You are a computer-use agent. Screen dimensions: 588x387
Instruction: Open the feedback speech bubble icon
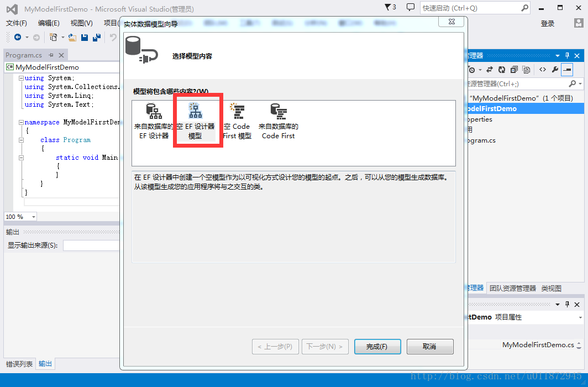[411, 7]
